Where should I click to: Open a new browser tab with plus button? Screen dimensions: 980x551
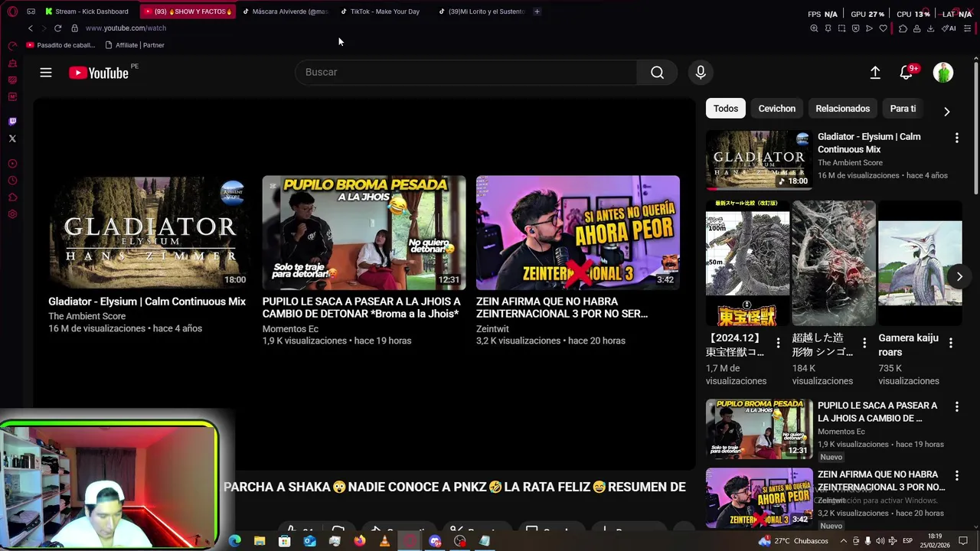pos(537,11)
